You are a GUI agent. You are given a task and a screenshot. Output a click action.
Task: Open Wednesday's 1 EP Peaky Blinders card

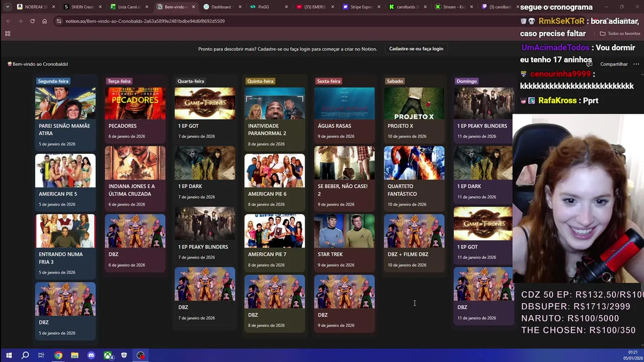[x=205, y=235]
